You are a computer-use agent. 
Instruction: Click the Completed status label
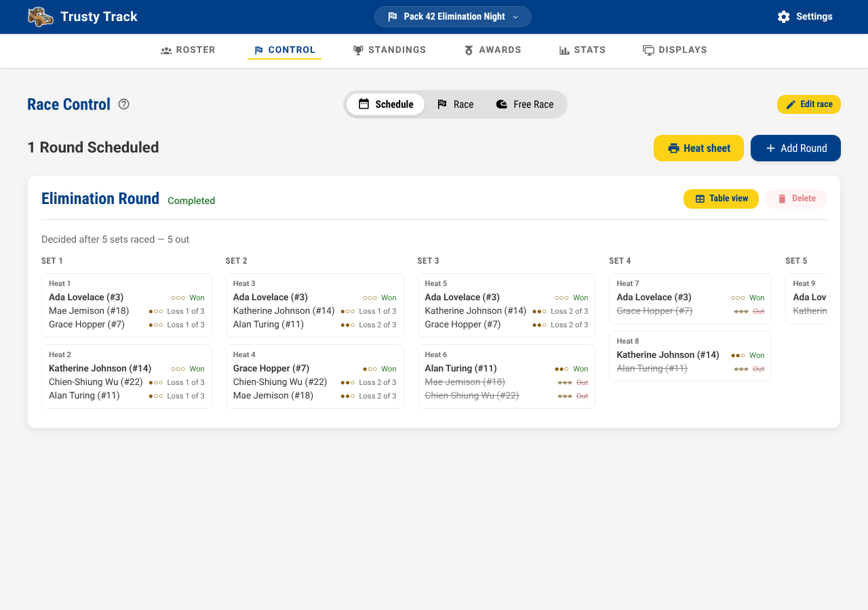tap(191, 201)
